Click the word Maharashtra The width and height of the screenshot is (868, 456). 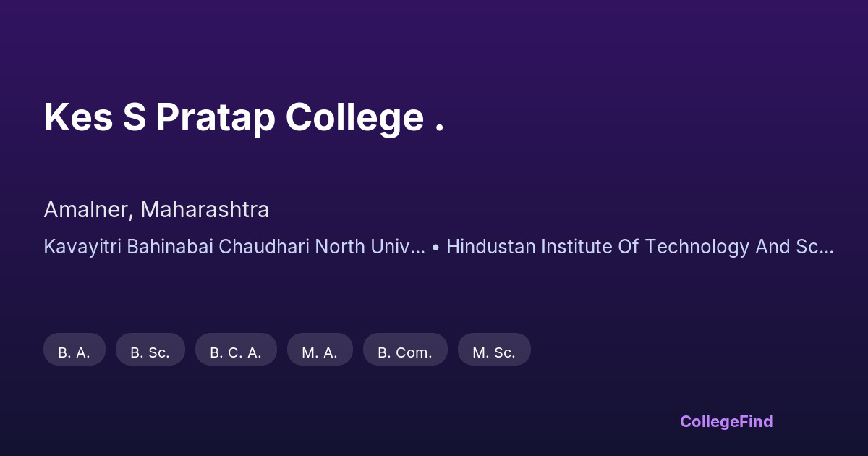tap(205, 210)
